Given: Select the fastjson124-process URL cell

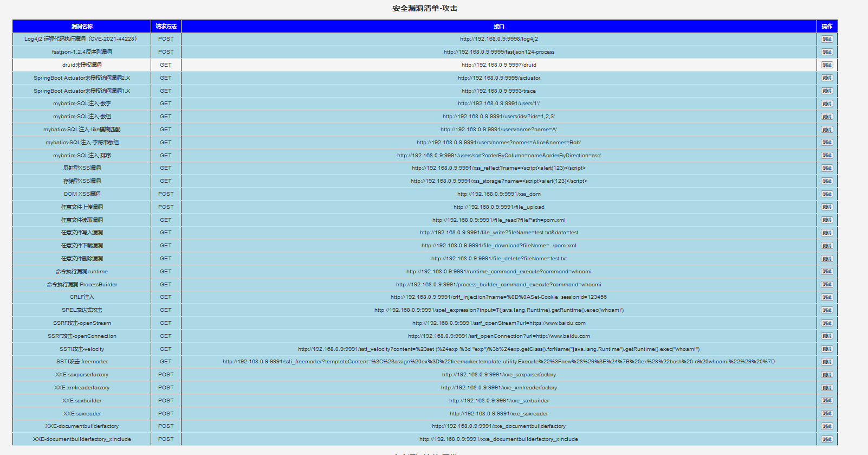Looking at the screenshot, I should click(x=499, y=52).
